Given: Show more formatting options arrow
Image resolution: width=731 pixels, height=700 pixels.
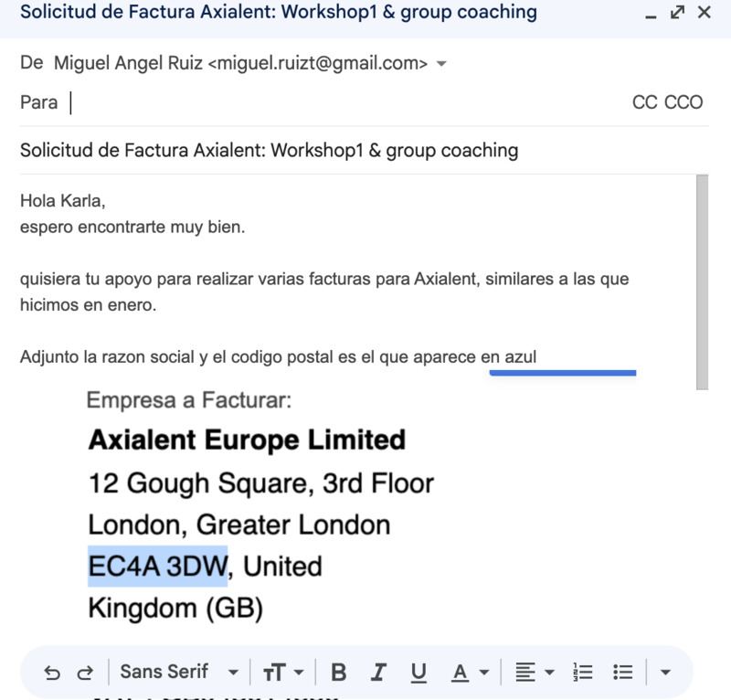Looking at the screenshot, I should 665,673.
